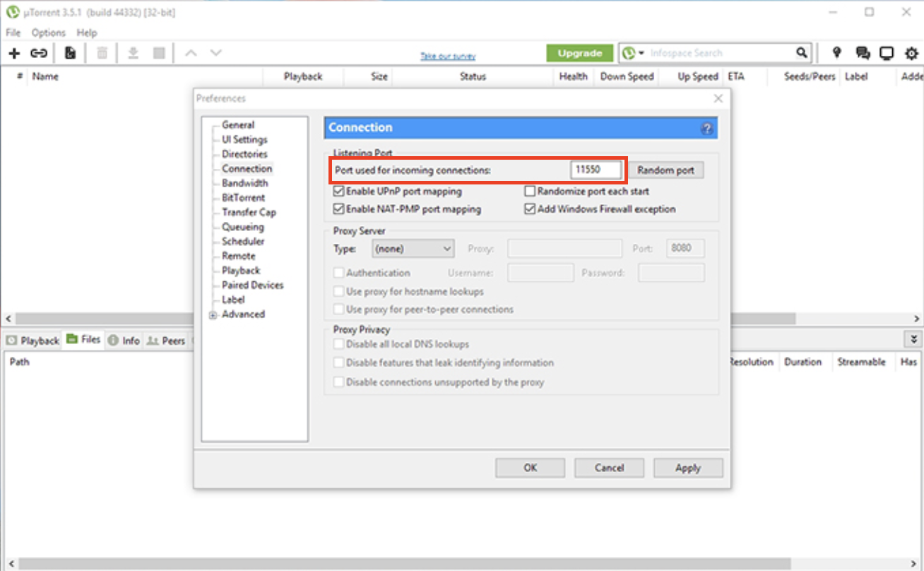Image resolution: width=924 pixels, height=571 pixels.
Task: Toggle Enable NAT-PMP port mapping checkbox
Action: (x=338, y=209)
